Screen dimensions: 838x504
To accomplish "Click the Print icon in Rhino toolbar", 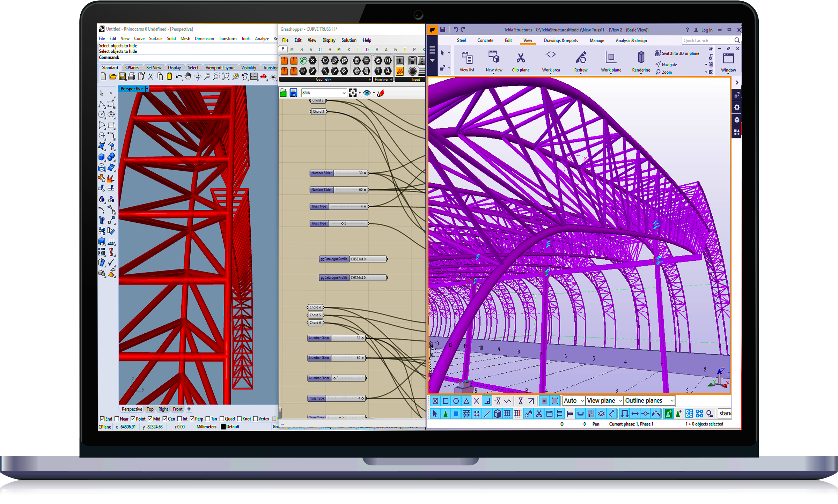I will 132,76.
